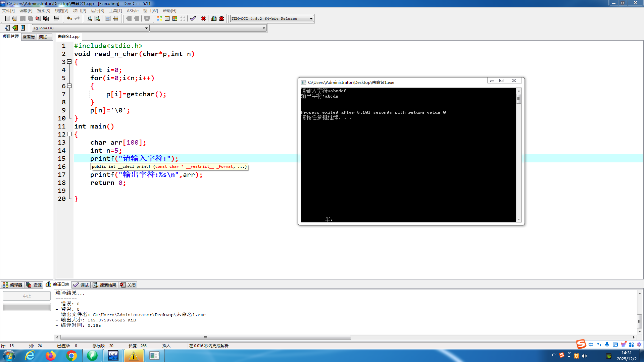Switch to the 查看类 side tab
The image size is (644, 362).
(29, 37)
